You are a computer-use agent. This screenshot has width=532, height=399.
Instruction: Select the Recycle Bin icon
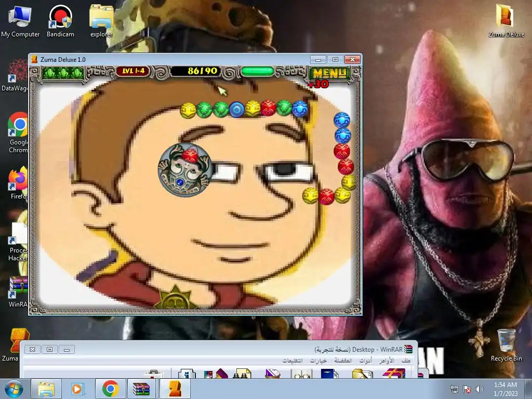[x=506, y=345]
